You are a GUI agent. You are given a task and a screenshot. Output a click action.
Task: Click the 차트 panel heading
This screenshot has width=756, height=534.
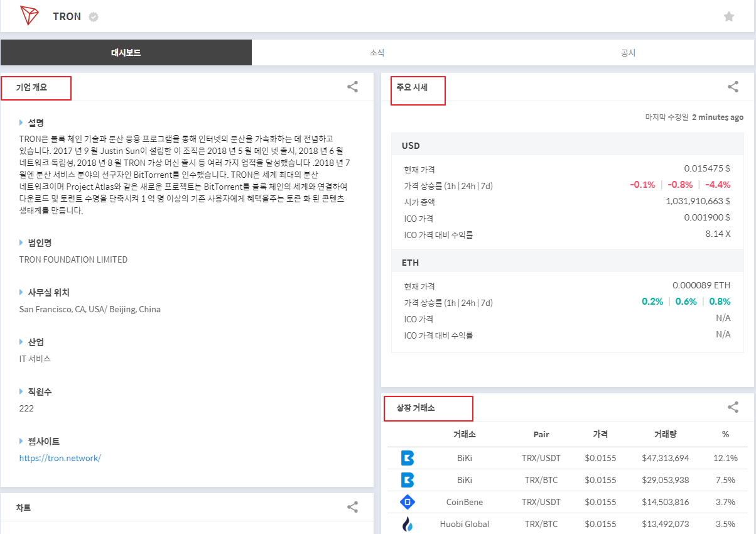pyautogui.click(x=23, y=508)
